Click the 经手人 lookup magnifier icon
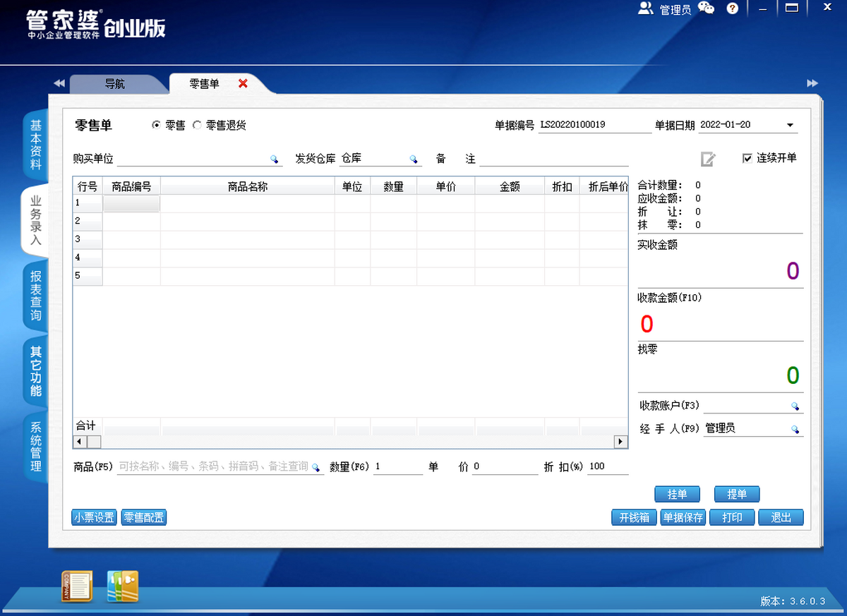Image resolution: width=847 pixels, height=616 pixels. [x=795, y=429]
